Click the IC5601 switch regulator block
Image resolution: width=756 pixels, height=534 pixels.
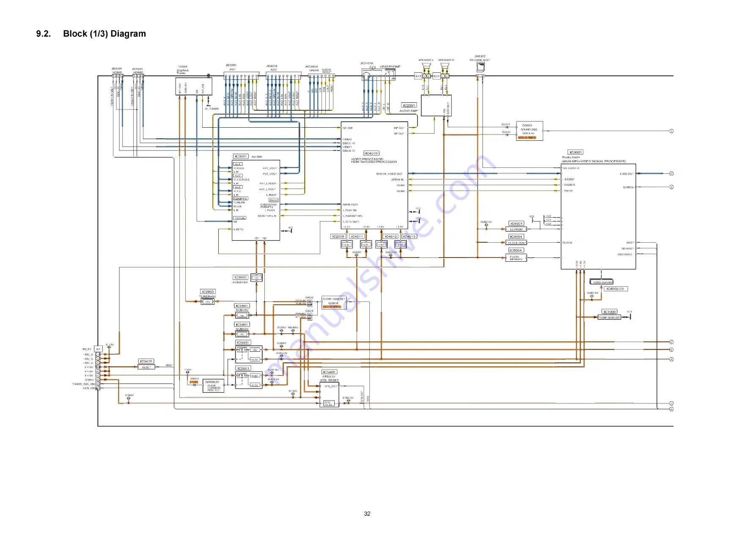point(249,380)
